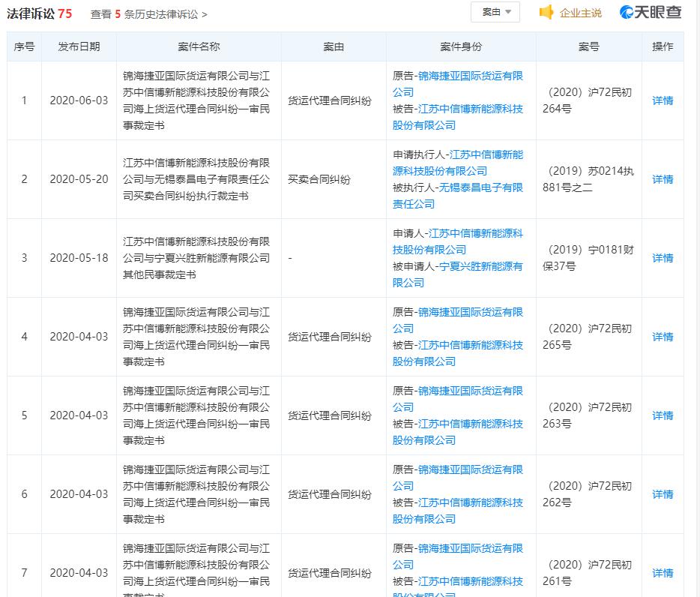Open 详情 for case 苏0214执881号之二
The image size is (700, 597).
(663, 179)
